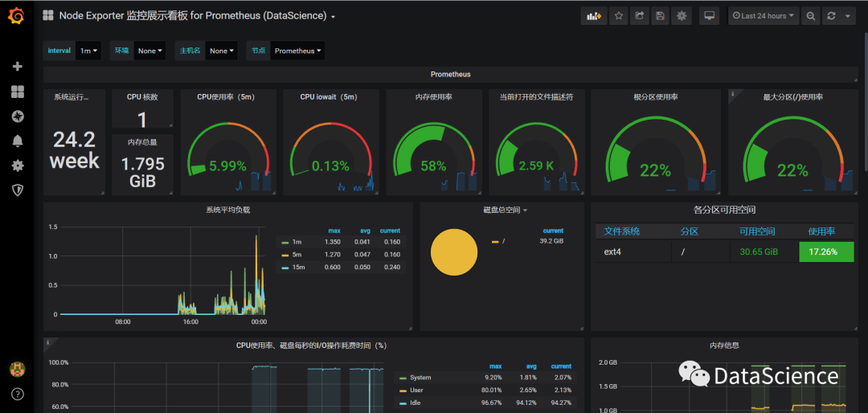Collapse the Prometheus row header
Screen dimensions: 868x413
click(451, 74)
